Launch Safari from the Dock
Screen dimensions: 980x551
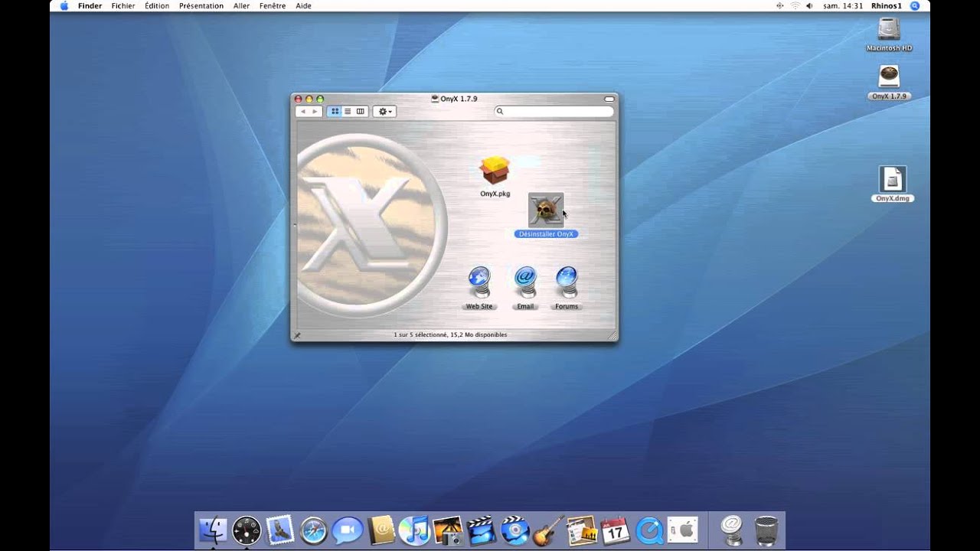coord(314,530)
